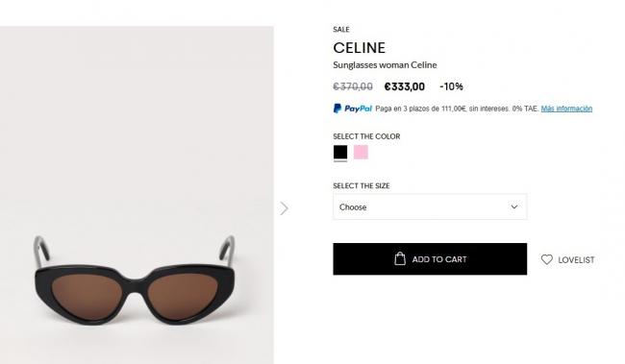Save item via LOVELIST text
The width and height of the screenshot is (625, 364).
(x=576, y=260)
